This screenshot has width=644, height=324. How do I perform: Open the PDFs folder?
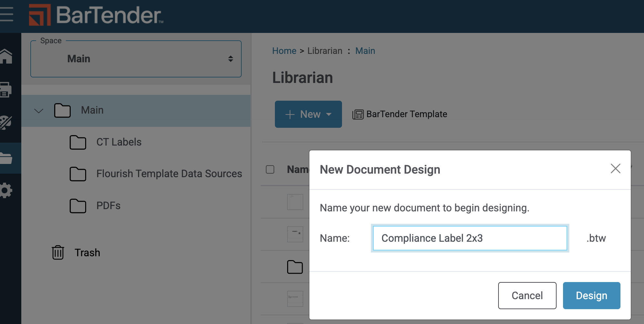[x=108, y=206]
